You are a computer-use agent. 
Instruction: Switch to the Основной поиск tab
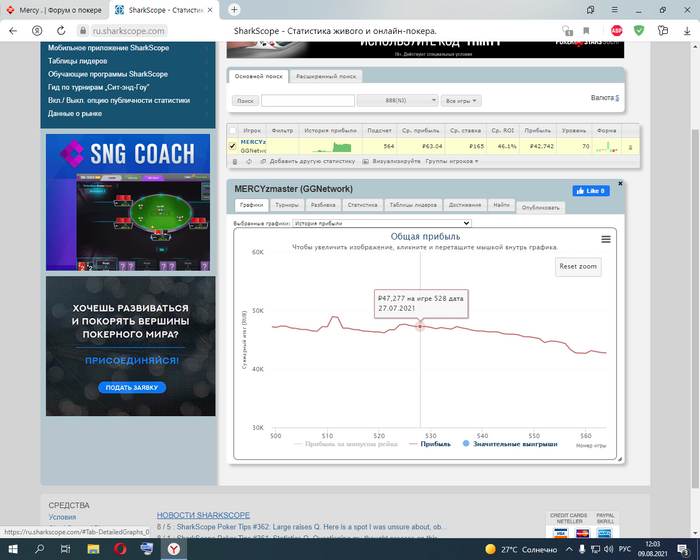click(x=258, y=76)
